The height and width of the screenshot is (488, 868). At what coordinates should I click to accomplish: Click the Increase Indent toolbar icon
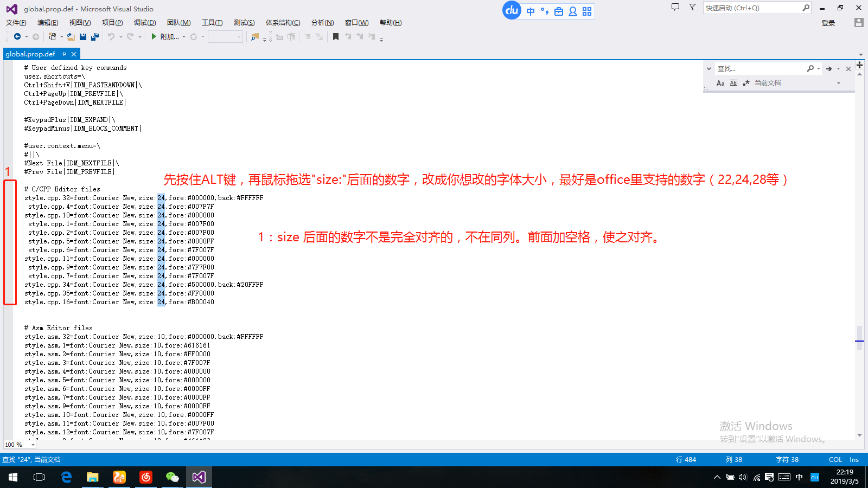pos(292,36)
